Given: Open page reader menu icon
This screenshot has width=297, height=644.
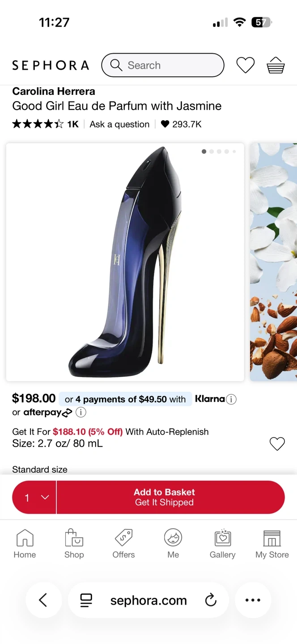Looking at the screenshot, I should click(86, 600).
